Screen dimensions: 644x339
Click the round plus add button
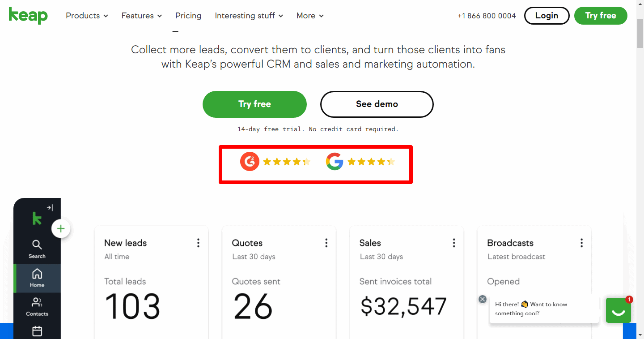coord(61,229)
